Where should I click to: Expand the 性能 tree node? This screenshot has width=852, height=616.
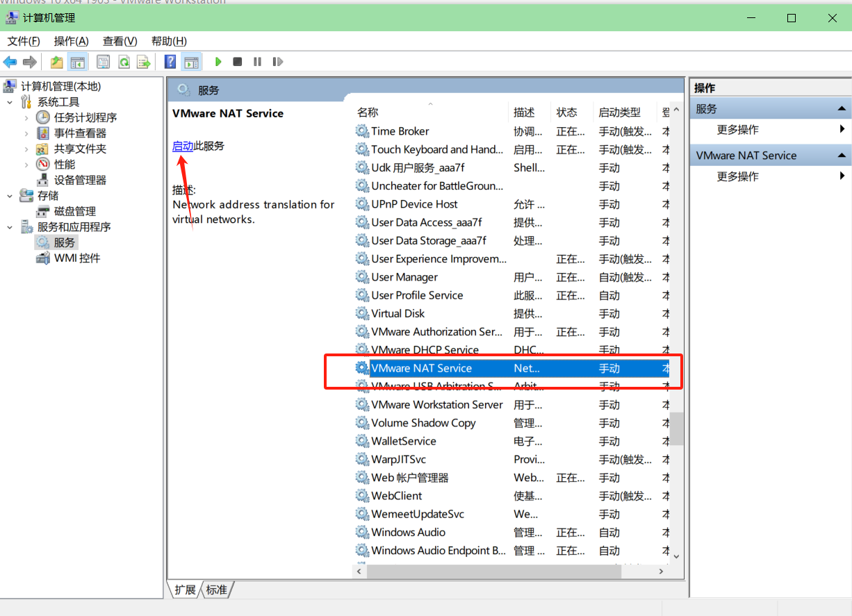pyautogui.click(x=26, y=165)
